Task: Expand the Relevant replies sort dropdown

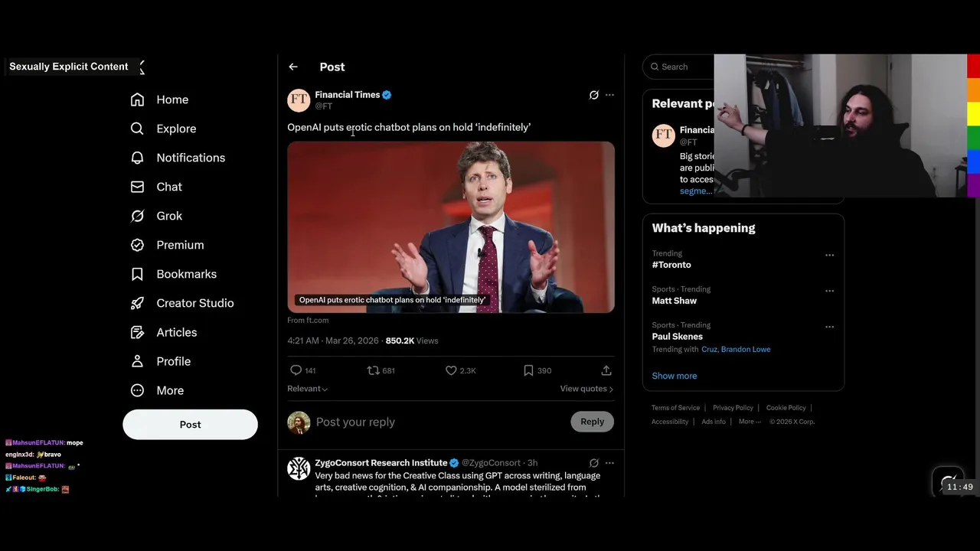Action: point(308,389)
